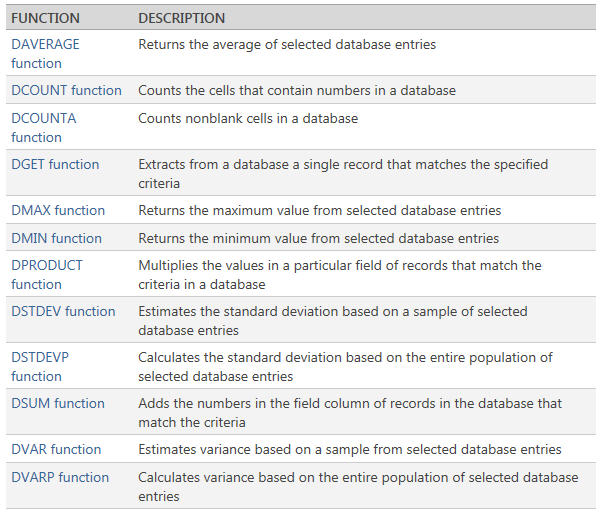Click the DVARP description about entire population
This screenshot has width=602, height=516.
click(358, 487)
